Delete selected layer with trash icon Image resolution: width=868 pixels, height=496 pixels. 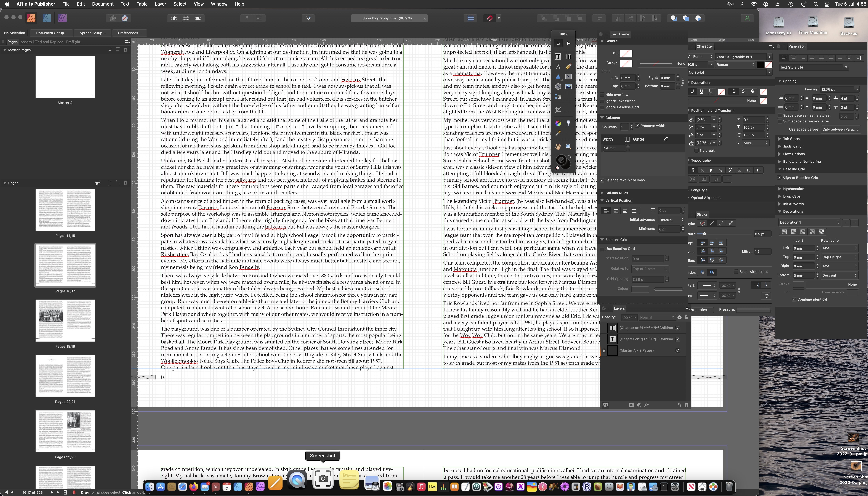pyautogui.click(x=686, y=405)
